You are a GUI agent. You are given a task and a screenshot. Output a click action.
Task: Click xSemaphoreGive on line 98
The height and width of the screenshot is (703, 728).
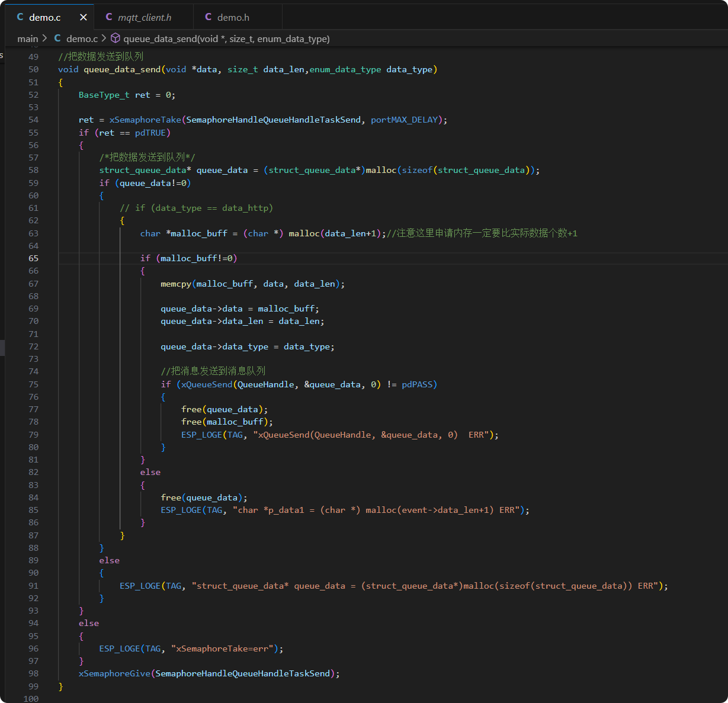click(114, 673)
